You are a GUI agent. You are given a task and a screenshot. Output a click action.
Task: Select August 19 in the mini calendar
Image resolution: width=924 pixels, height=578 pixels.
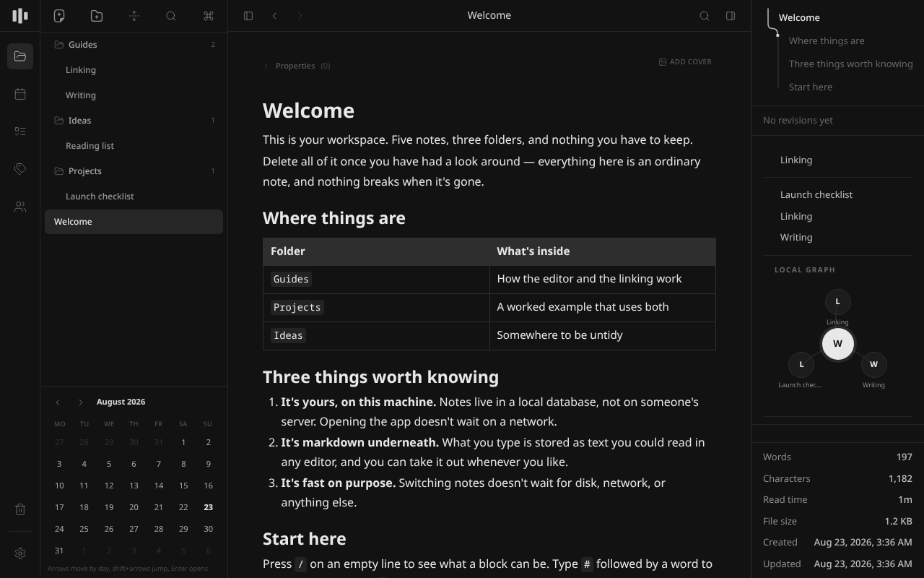coord(109,507)
